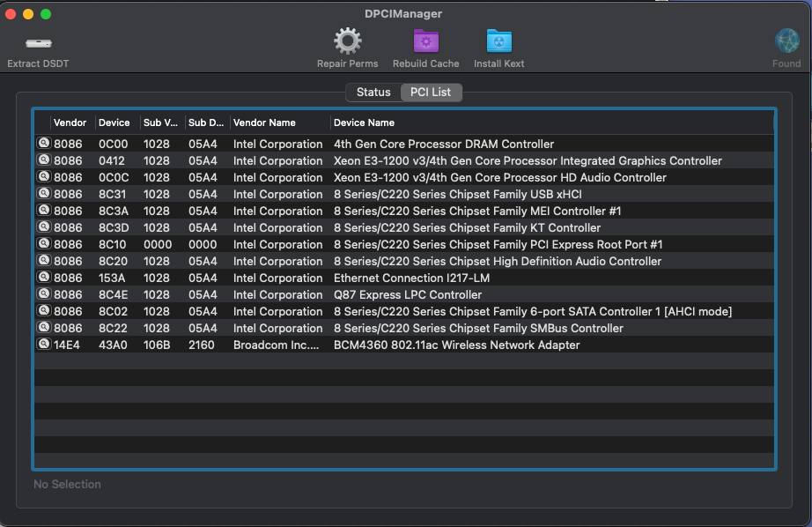Select '4th Gen Core Processor DRAM Controller' text

click(444, 144)
